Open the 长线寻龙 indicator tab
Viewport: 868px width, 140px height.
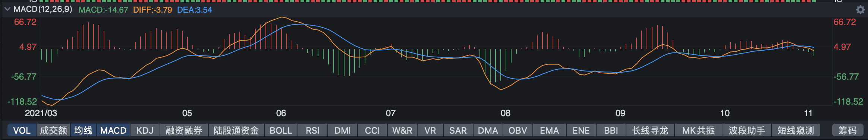[x=650, y=131]
